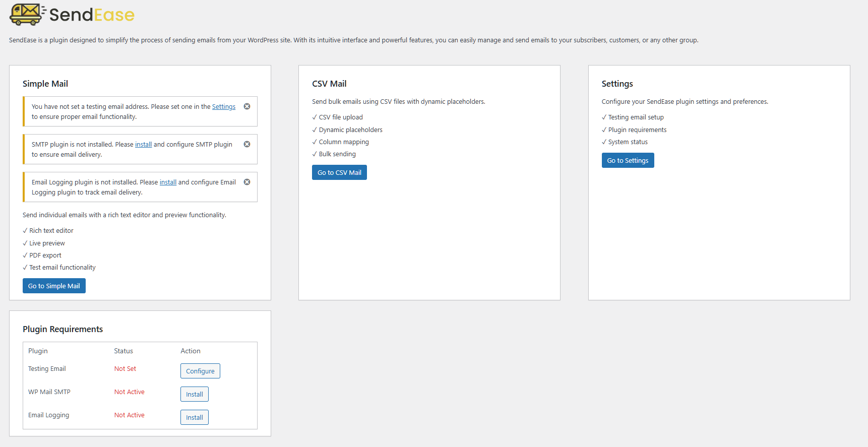The height and width of the screenshot is (447, 868).
Task: Click the 'Action' column header
Action: pos(191,351)
